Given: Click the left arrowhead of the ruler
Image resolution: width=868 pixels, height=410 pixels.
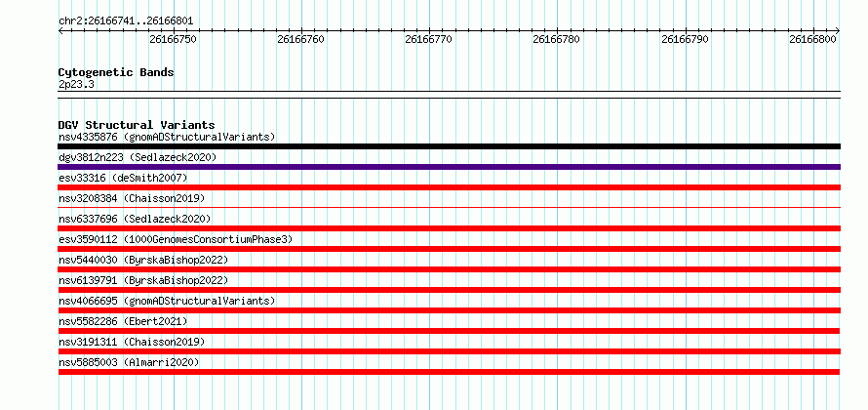Looking at the screenshot, I should 60,31.
